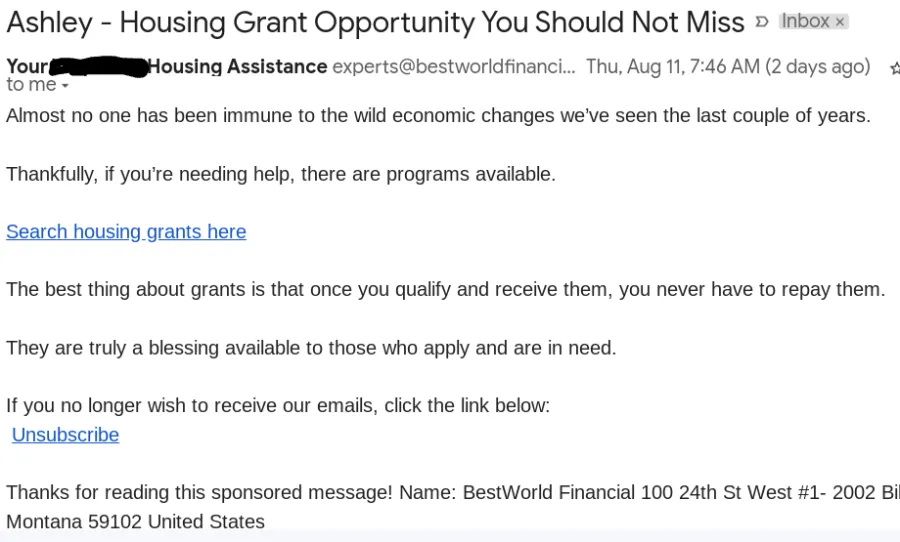Click the paragraph starting 'Almost no one has been'
This screenshot has height=542, width=900.
[439, 115]
